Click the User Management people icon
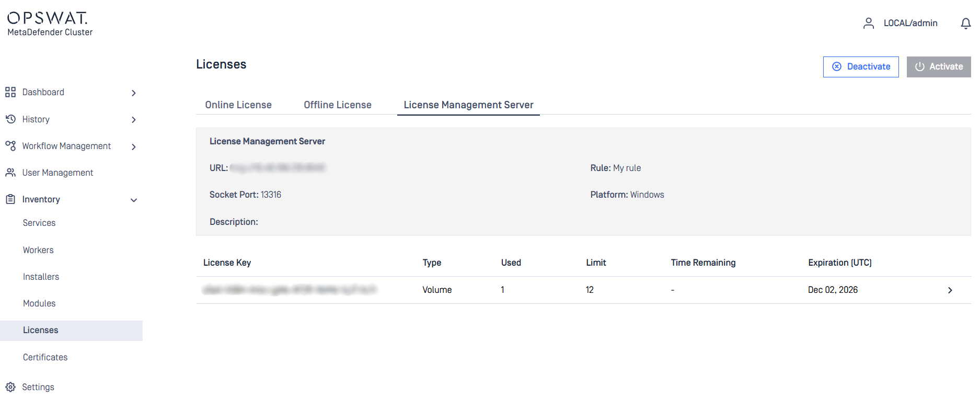 click(x=10, y=173)
